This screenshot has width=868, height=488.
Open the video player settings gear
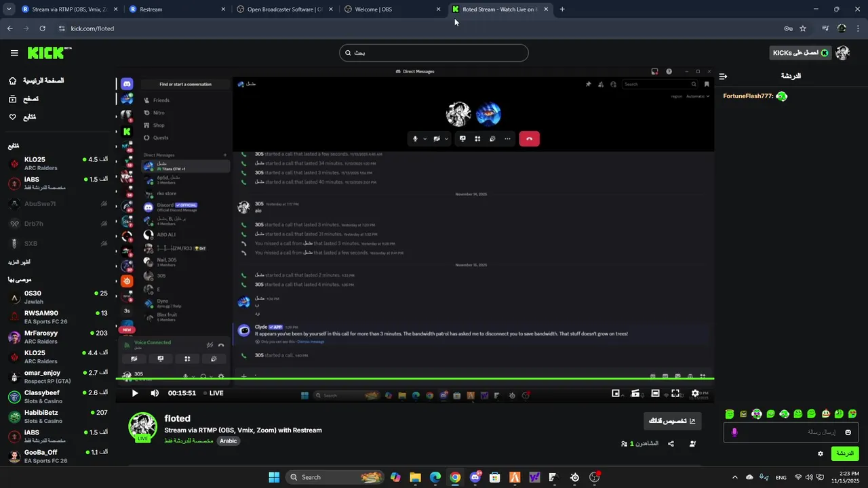(695, 393)
